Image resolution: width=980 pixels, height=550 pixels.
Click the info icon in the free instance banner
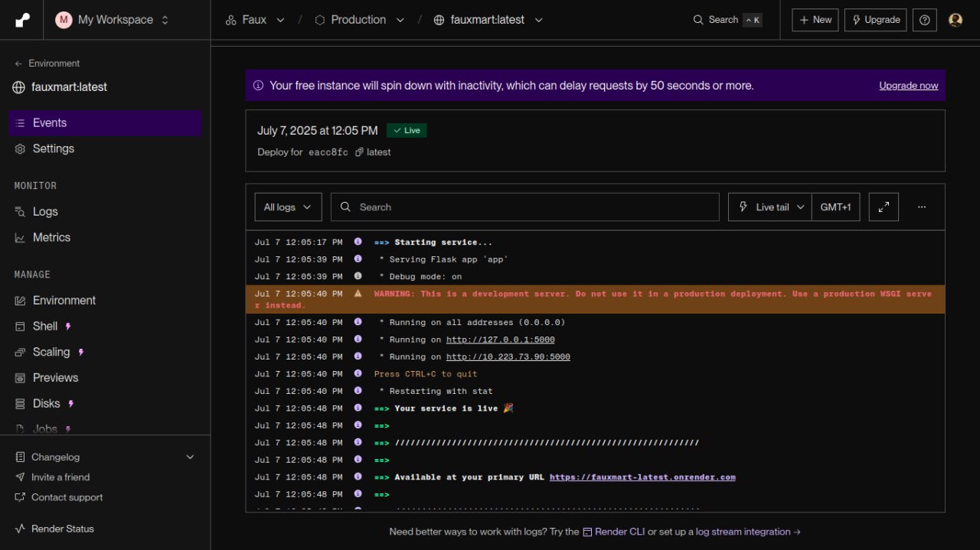click(x=258, y=86)
